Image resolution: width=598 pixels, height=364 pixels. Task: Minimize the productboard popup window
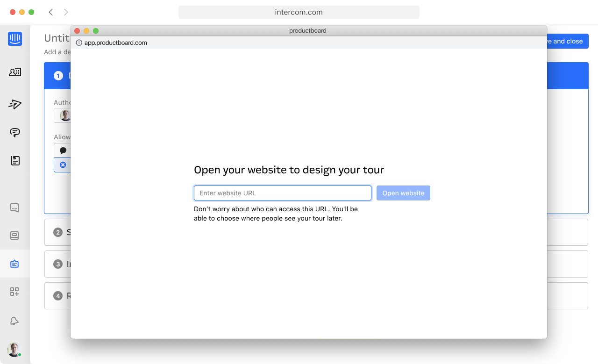point(86,31)
